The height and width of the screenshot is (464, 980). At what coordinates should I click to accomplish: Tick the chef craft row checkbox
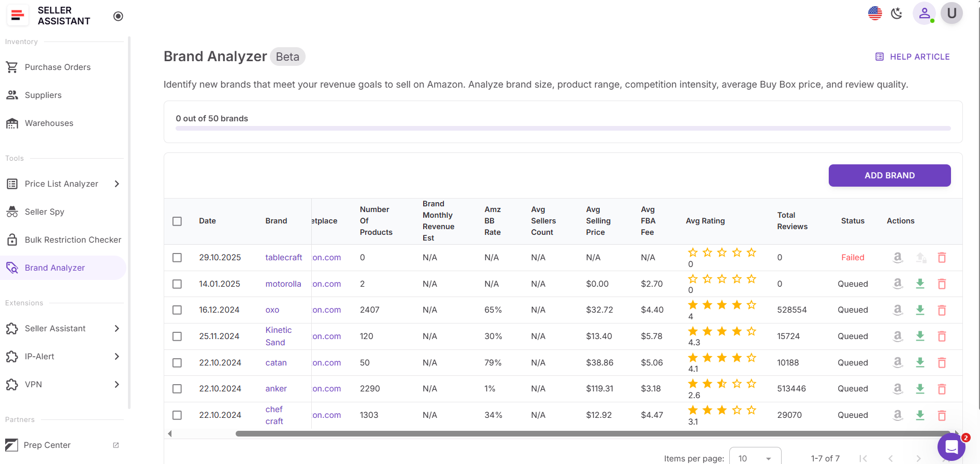(177, 415)
